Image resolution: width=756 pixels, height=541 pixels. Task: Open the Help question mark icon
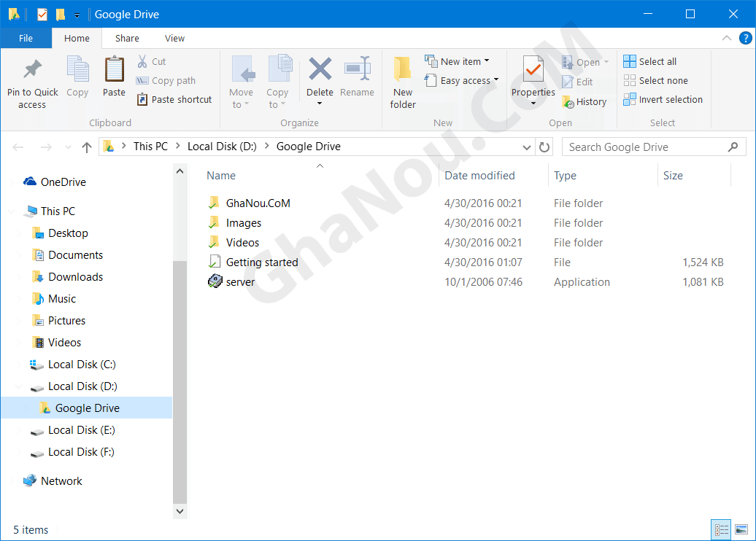pyautogui.click(x=745, y=38)
